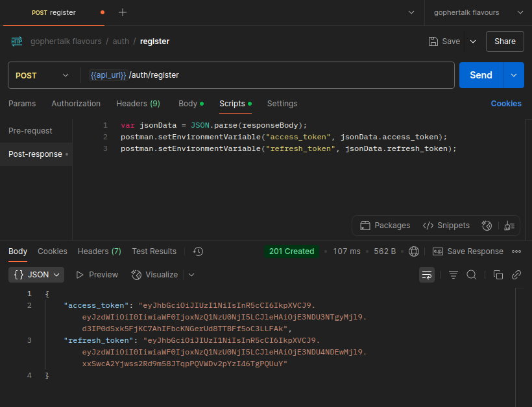532x407 pixels.
Task: Click the 562 B response size
Action: 385,251
